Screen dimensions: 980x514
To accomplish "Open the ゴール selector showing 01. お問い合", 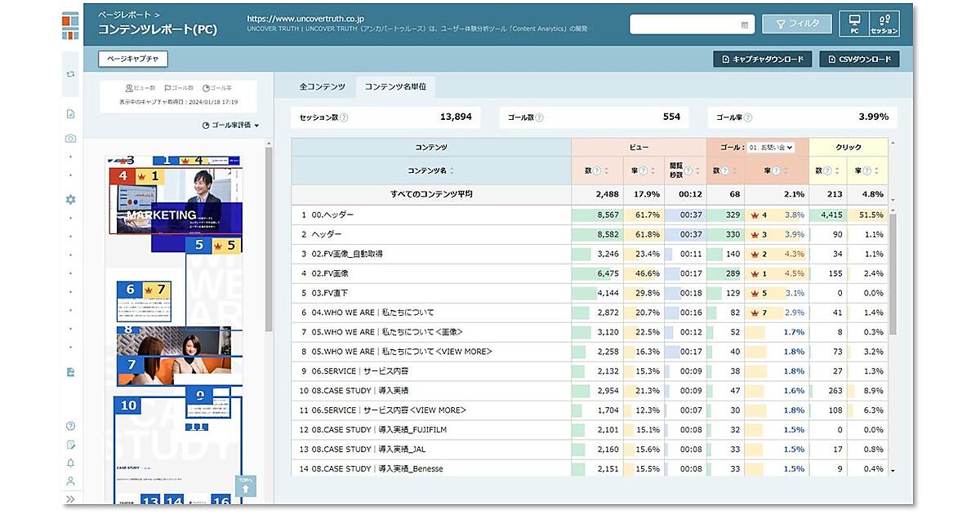I will 772,148.
